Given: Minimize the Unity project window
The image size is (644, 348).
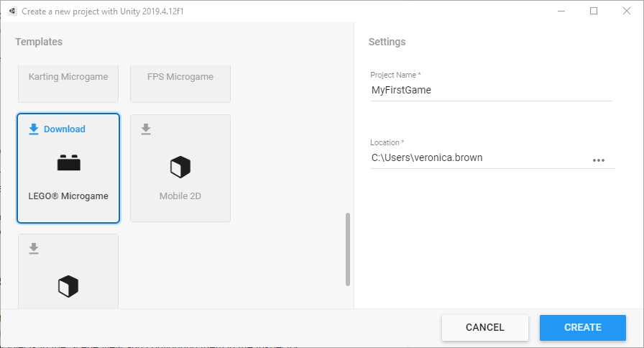Looking at the screenshot, I should pos(561,12).
